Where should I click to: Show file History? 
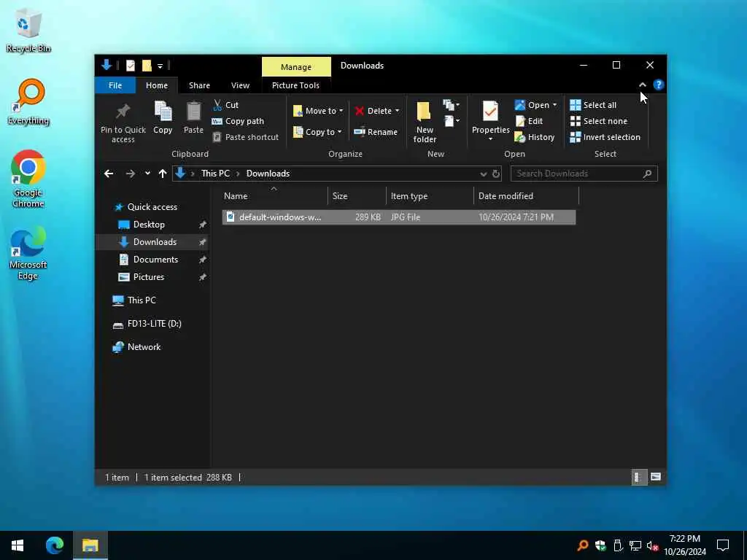(x=535, y=137)
